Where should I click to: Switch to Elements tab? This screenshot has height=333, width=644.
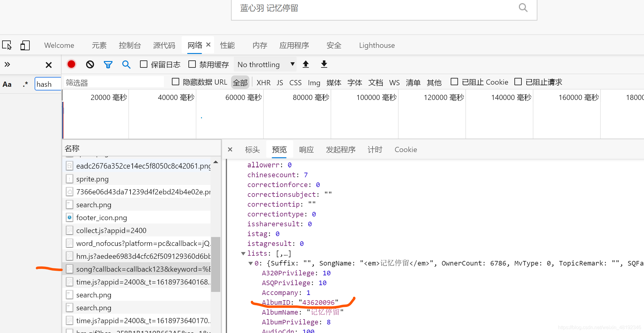coord(99,45)
